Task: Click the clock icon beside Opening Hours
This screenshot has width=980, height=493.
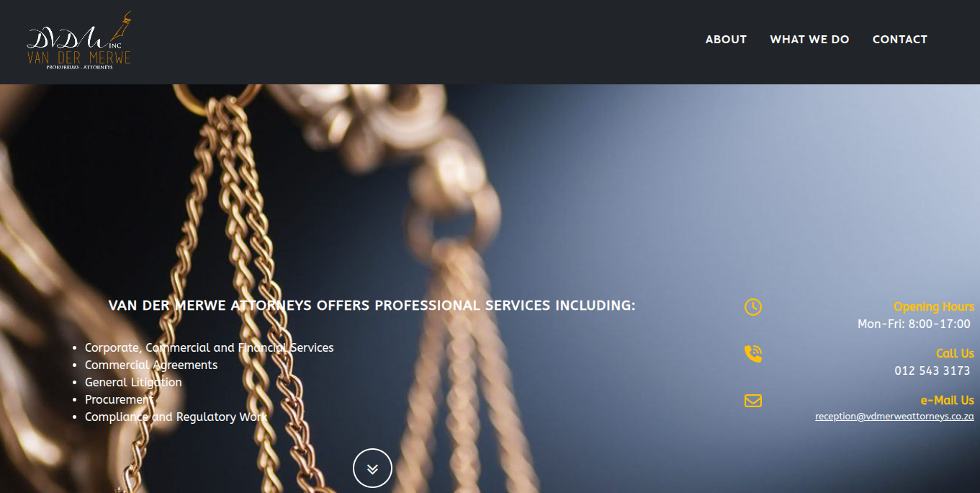Action: pos(752,307)
